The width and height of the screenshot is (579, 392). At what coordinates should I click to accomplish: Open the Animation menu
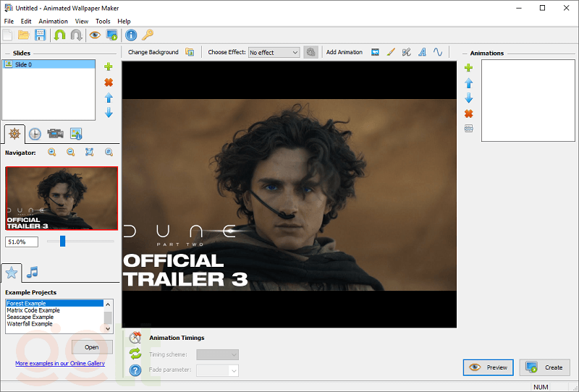coord(53,21)
